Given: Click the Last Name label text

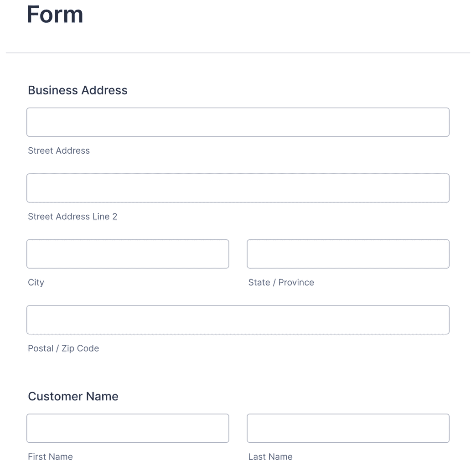Looking at the screenshot, I should click(270, 456).
